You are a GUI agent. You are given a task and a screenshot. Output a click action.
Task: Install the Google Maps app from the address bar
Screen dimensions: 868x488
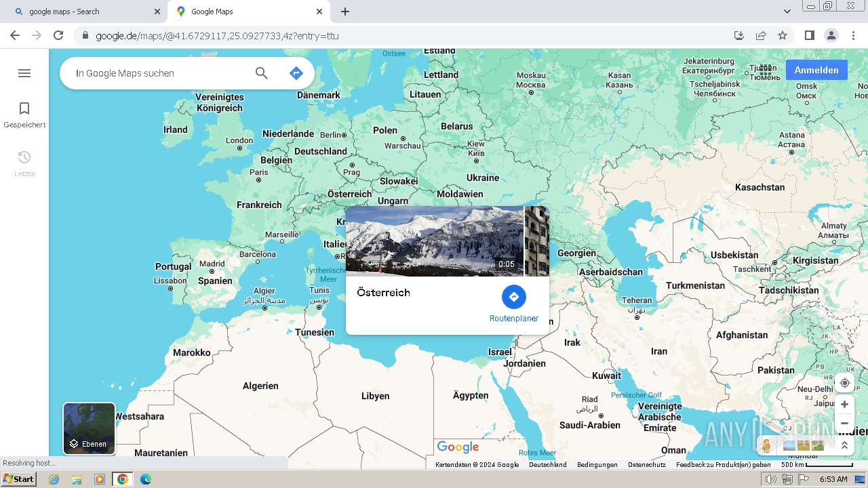coord(739,35)
